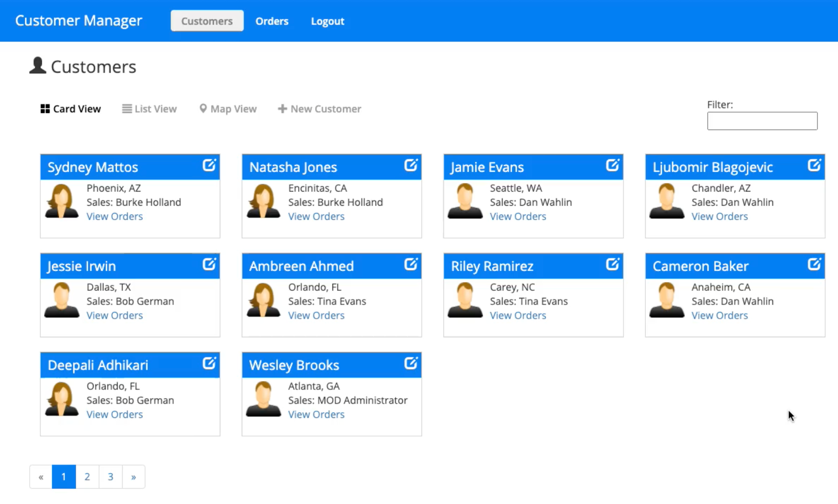
Task: Navigate to page 2
Action: (87, 476)
